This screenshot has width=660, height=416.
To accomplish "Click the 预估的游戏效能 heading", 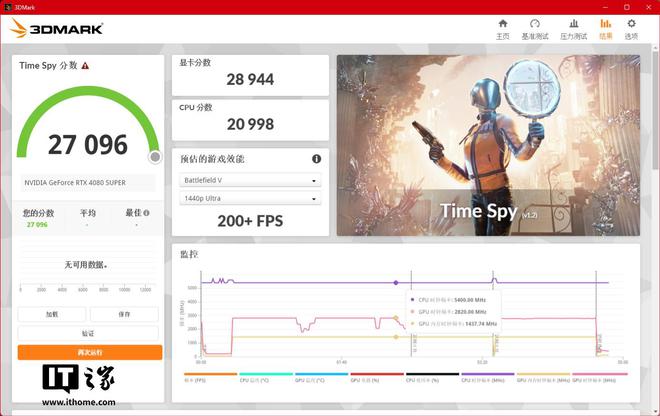I will coord(212,159).
